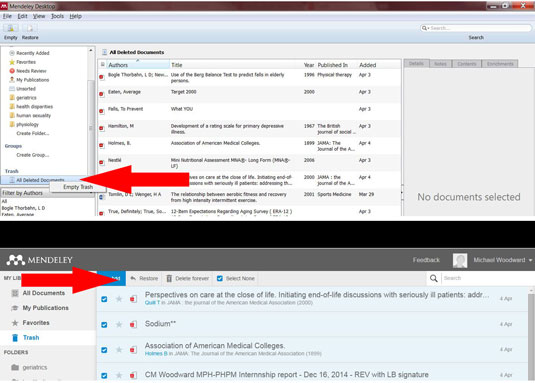Uncheck the Association of American Medical Colleges checkbox

pyautogui.click(x=104, y=350)
